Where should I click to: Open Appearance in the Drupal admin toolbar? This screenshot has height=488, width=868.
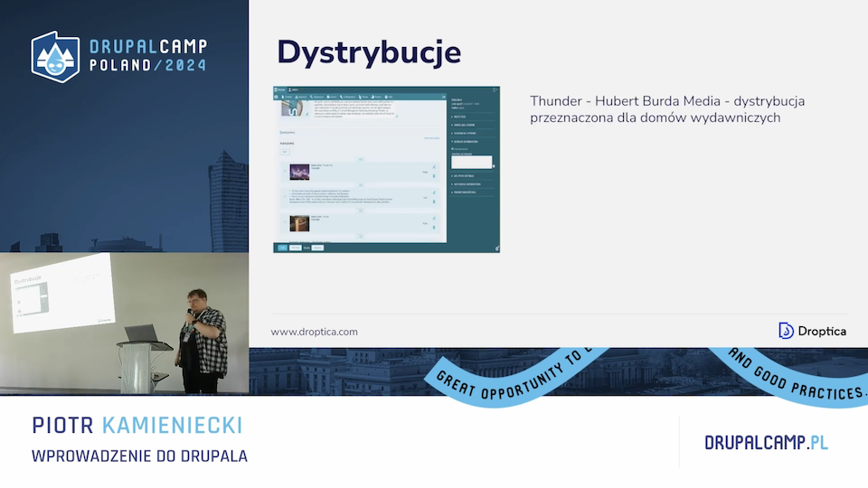[x=317, y=97]
